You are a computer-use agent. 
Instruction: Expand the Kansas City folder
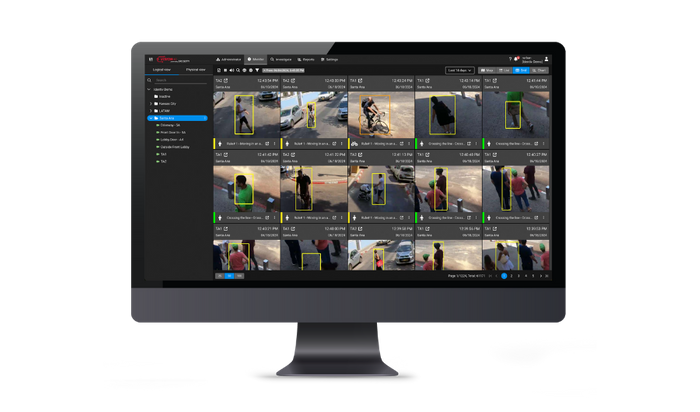click(151, 103)
